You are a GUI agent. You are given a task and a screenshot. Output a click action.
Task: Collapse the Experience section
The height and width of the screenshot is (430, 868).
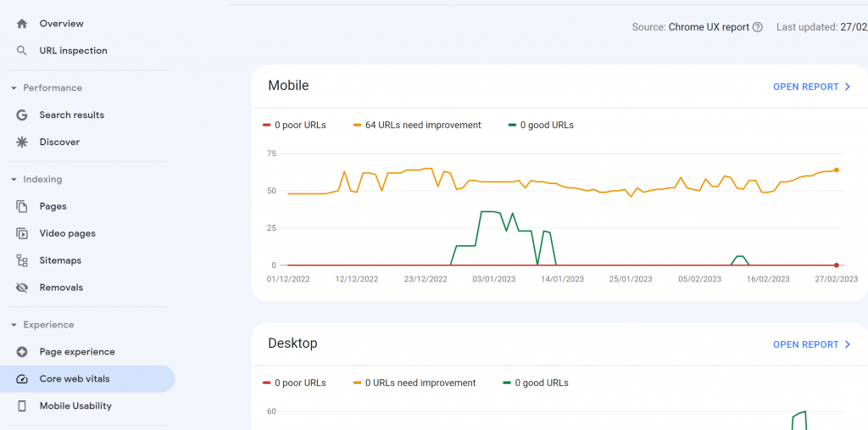[14, 325]
